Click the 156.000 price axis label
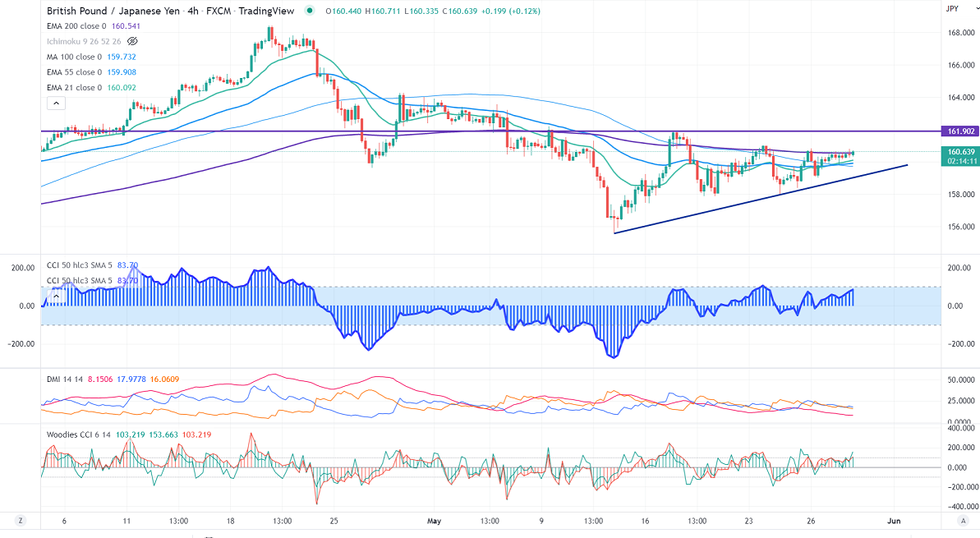The height and width of the screenshot is (538, 980). coord(961,227)
